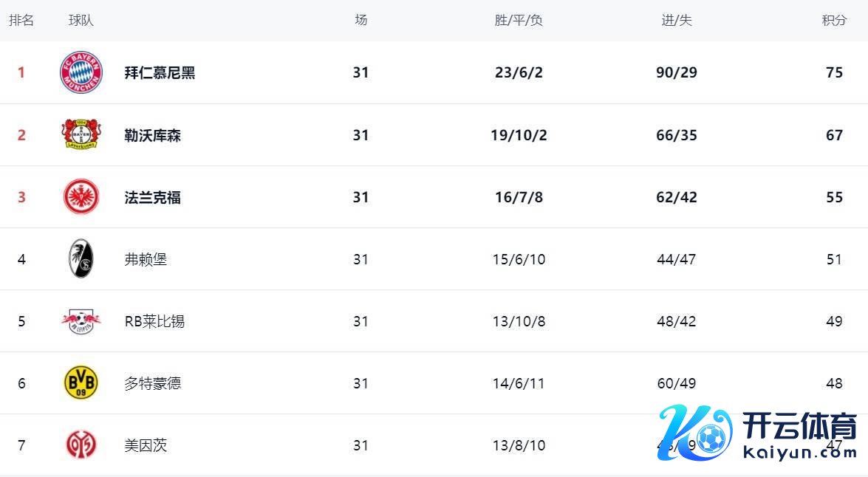Select the 法兰克福 team name
Screen dimensions: 868x477
(x=152, y=197)
